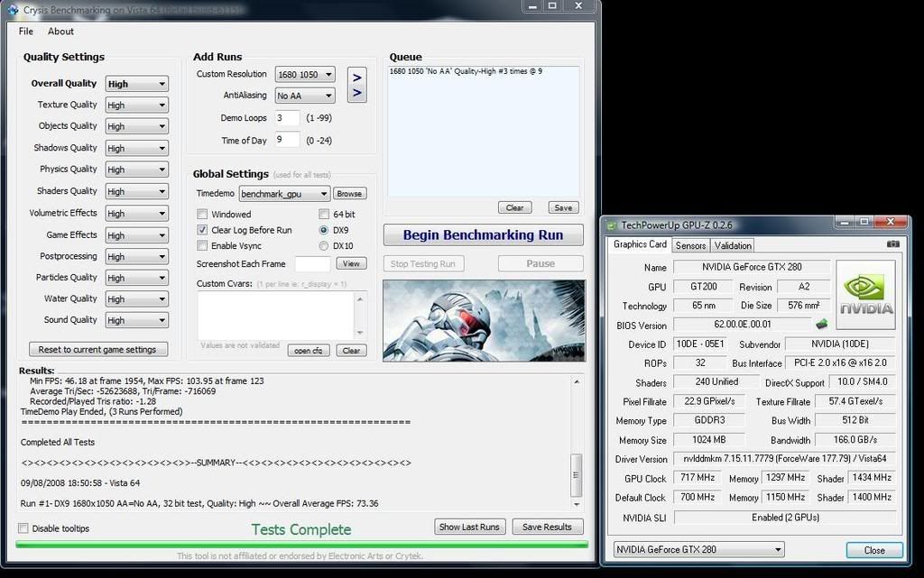Viewport: 924px width, 578px height.
Task: Open the File menu
Action: point(26,32)
